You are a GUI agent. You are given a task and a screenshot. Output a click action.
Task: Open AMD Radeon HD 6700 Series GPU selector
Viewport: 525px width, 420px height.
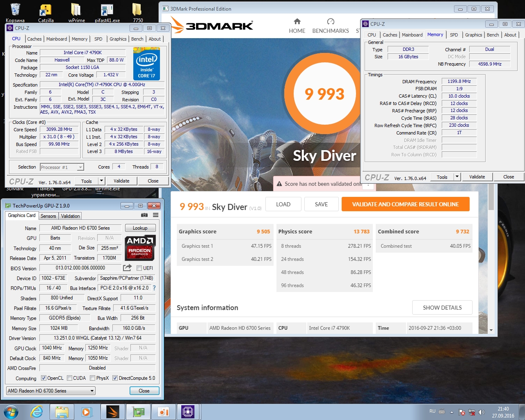[x=51, y=391]
